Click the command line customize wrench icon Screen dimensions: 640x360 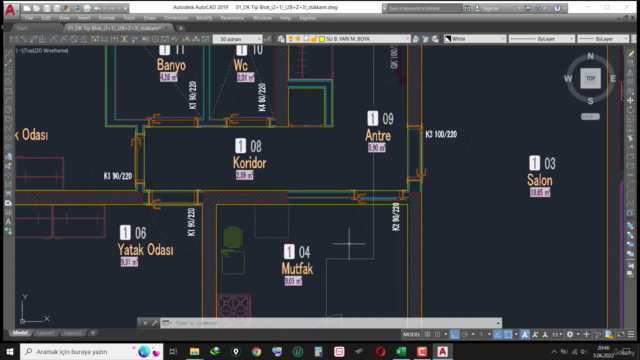tap(155, 323)
